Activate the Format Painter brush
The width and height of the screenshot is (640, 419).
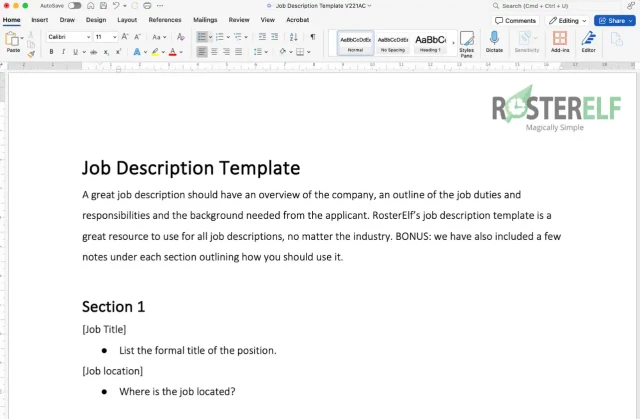(31, 54)
